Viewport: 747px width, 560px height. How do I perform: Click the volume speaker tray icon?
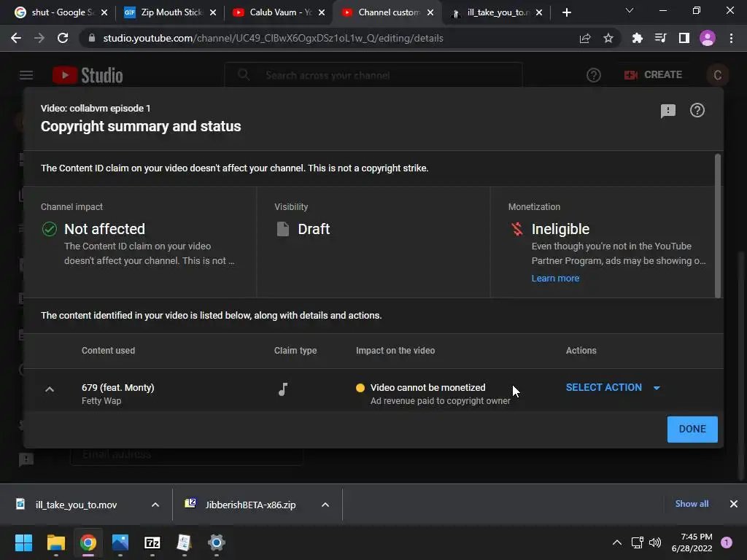(x=655, y=542)
